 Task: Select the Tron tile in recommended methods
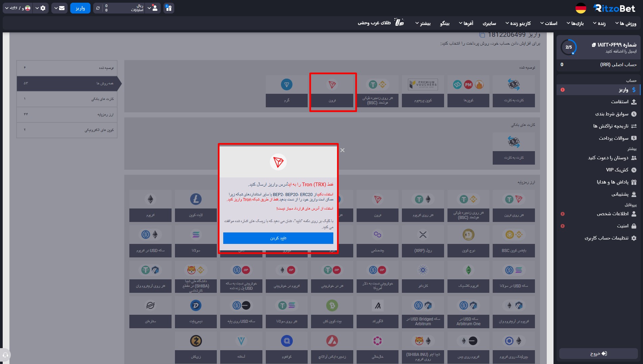[x=332, y=91]
